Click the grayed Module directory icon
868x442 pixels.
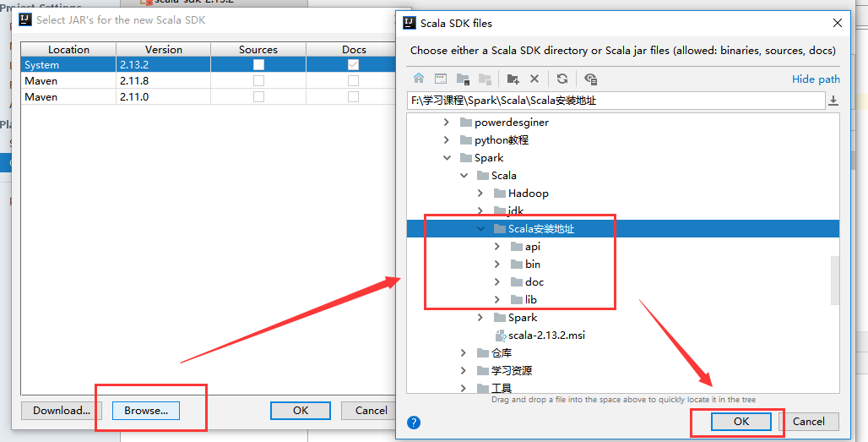[x=485, y=79]
